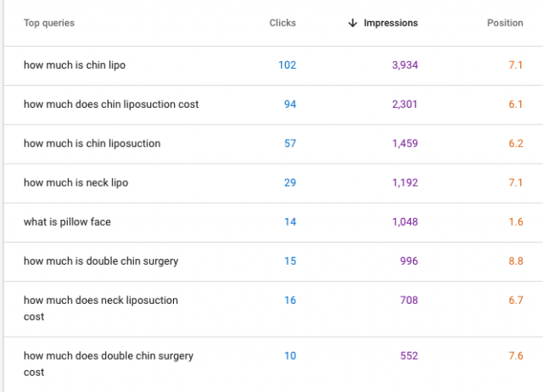Click the 708 impressions value
Viewport: 543px width, 392px height.
tap(409, 300)
